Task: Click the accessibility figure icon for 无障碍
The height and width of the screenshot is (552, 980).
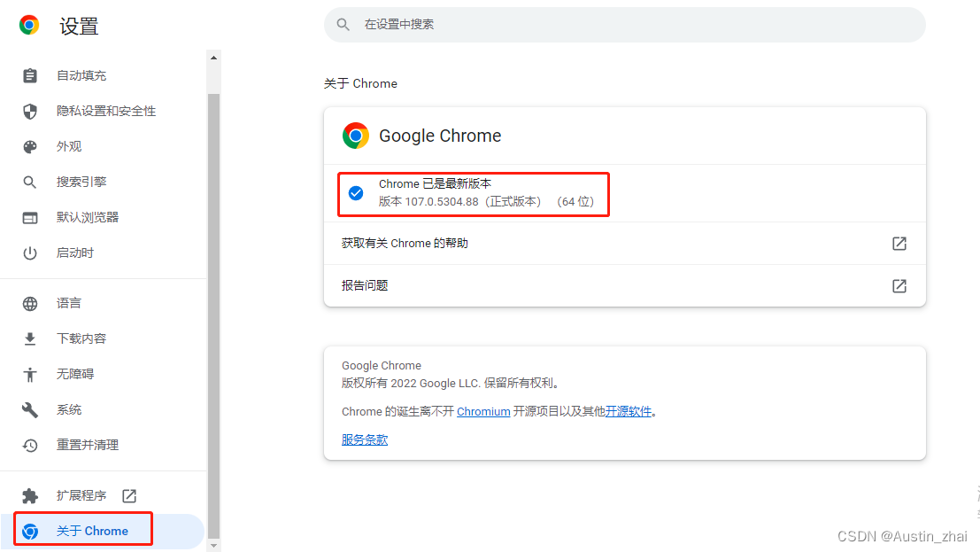Action: [x=29, y=374]
